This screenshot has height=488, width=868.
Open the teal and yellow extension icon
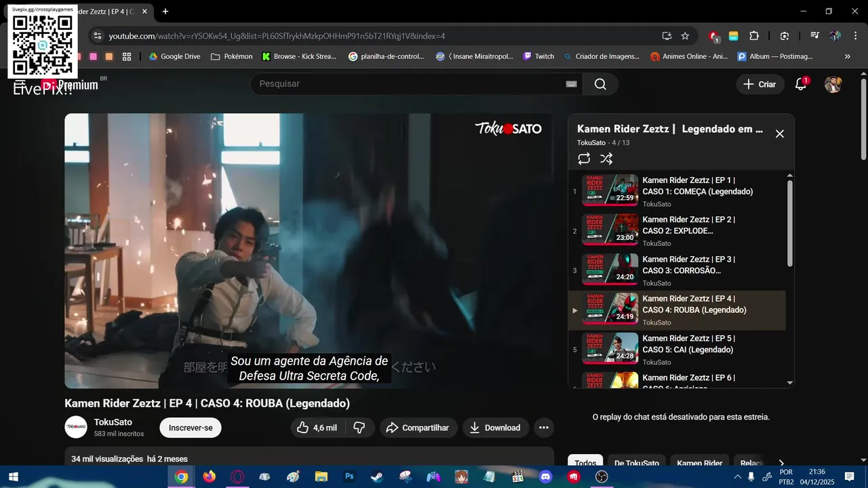tap(733, 36)
